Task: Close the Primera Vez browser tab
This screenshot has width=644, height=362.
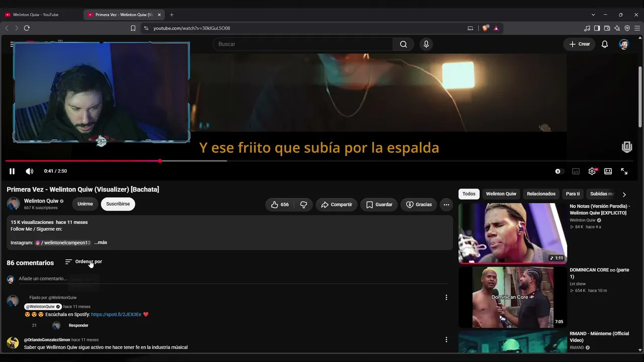Action: pyautogui.click(x=159, y=15)
